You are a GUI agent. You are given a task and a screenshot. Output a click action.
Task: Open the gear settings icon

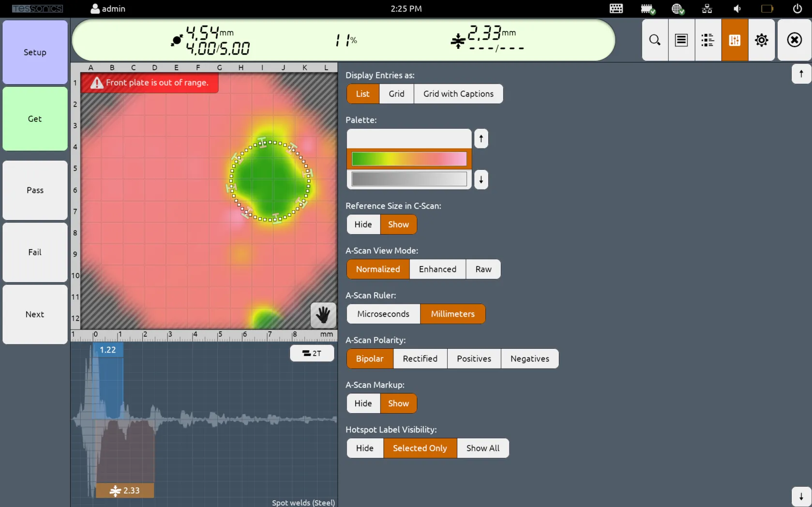(x=761, y=40)
